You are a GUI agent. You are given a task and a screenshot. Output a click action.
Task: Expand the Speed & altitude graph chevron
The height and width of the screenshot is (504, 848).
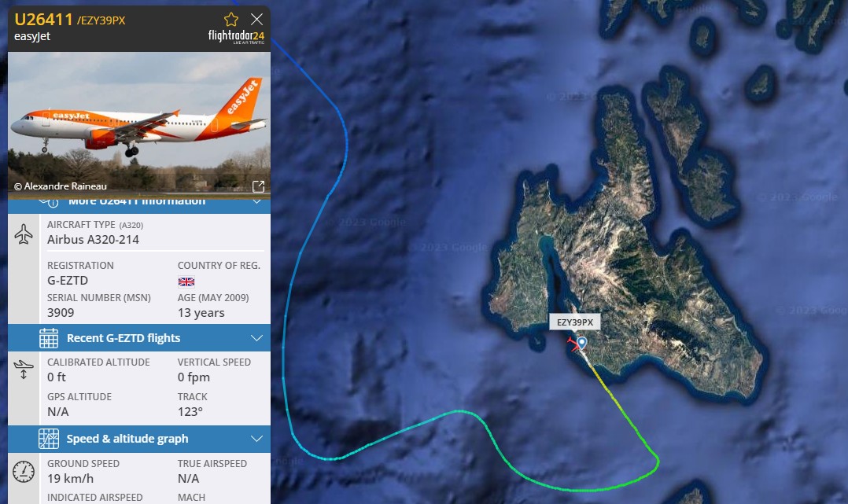click(x=257, y=439)
